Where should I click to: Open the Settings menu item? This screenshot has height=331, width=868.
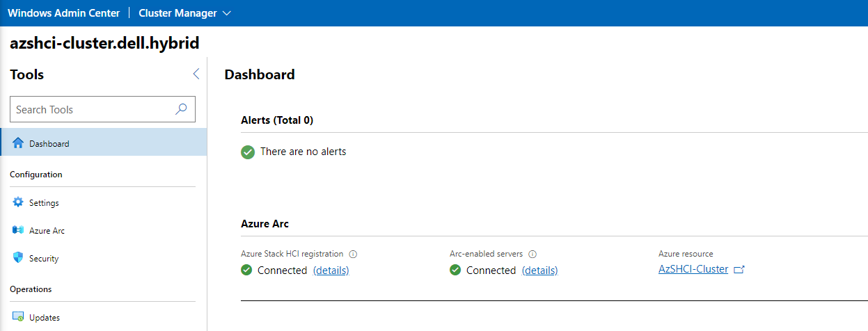coord(44,203)
